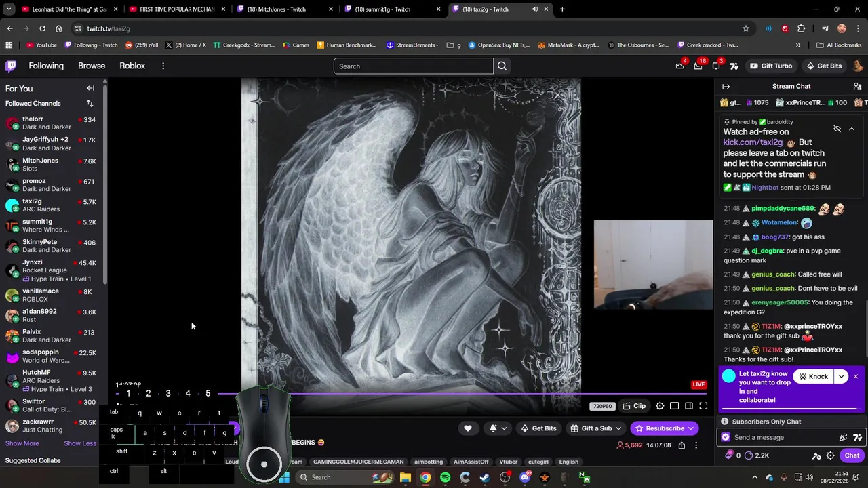Open celebration icon in message box
Image resolution: width=868 pixels, height=488 pixels.
click(843, 437)
